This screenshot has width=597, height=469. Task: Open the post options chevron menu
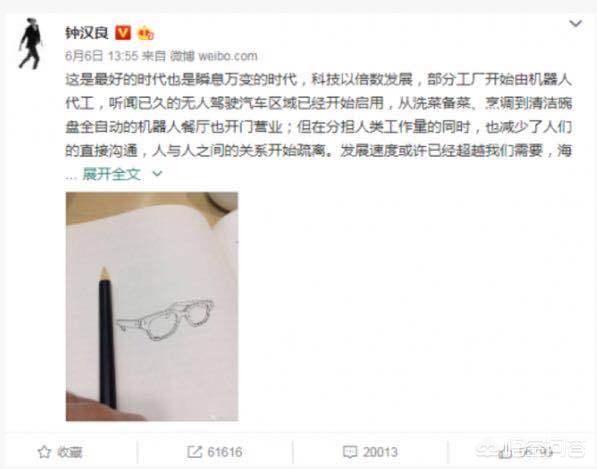575,24
